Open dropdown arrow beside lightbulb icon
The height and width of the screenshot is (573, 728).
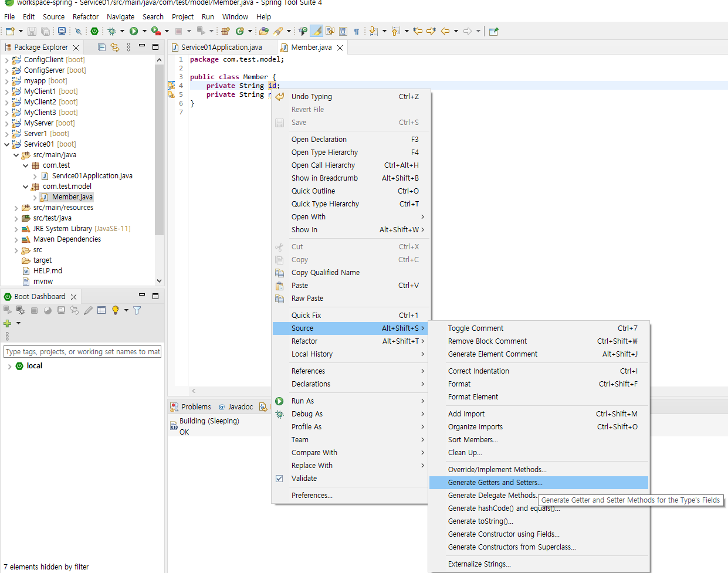126,310
